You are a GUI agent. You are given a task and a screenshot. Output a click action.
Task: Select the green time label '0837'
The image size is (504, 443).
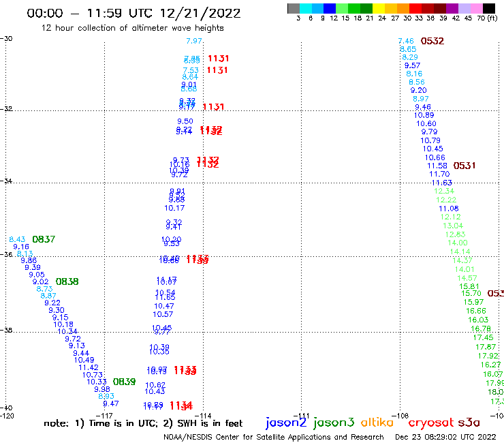point(44,239)
